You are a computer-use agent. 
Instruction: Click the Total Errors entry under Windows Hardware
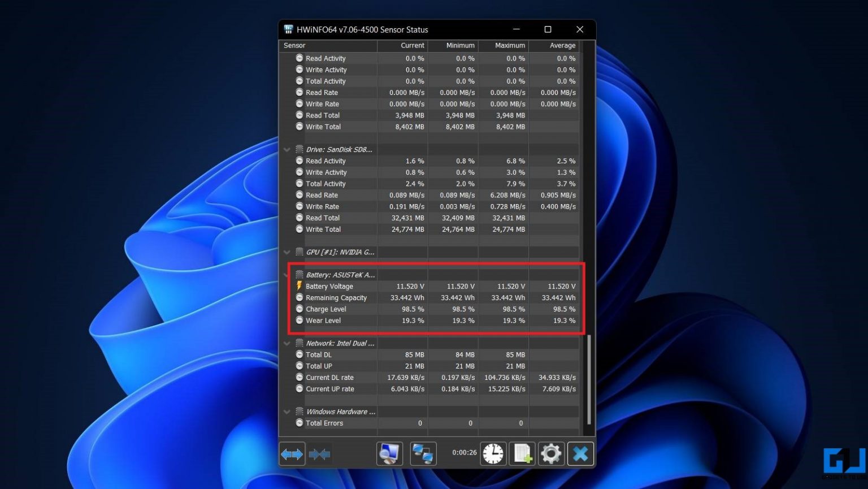click(324, 423)
